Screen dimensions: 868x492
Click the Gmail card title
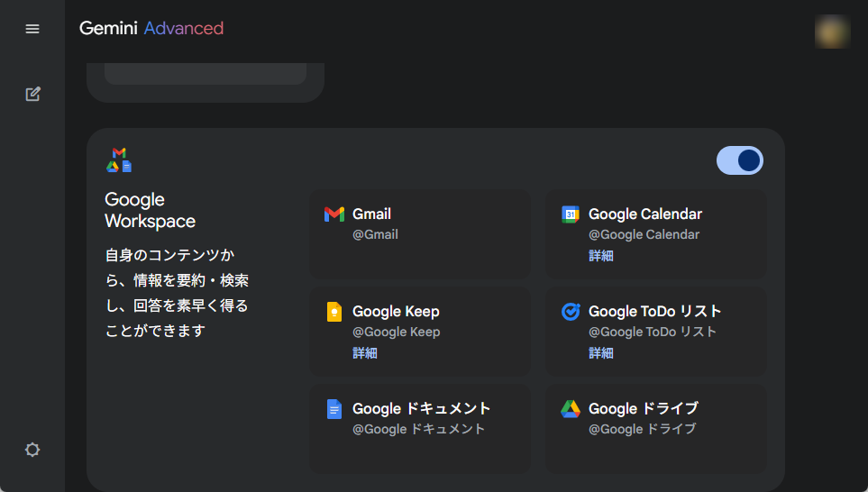point(371,214)
